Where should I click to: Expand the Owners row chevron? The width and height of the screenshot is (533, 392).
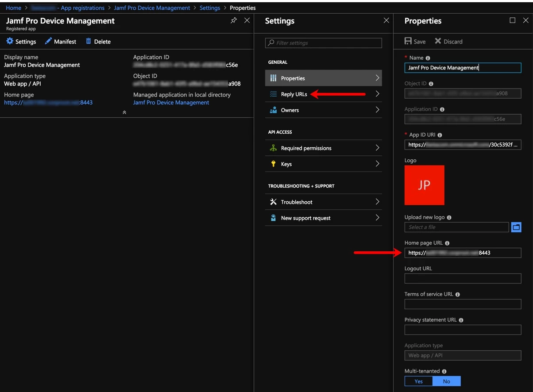(377, 110)
